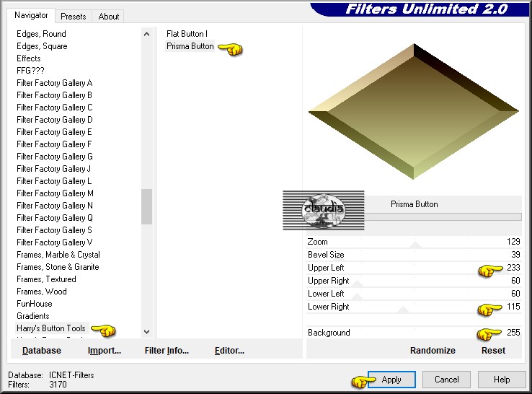Select Filter Factory Gallery L
This screenshot has height=394, width=532.
pyautogui.click(x=54, y=180)
